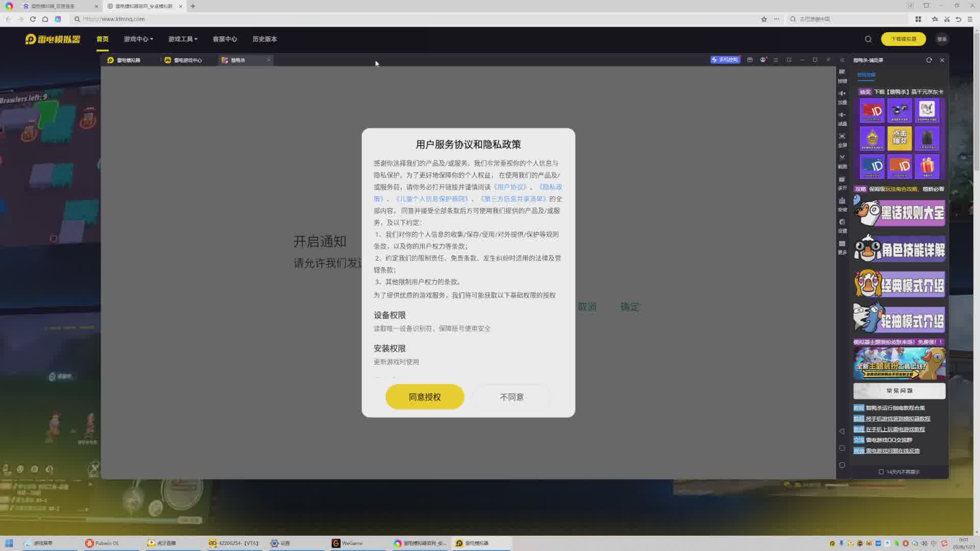The height and width of the screenshot is (551, 980).
Task: Click the 安装 install APK sidebar icon
Action: click(x=842, y=204)
